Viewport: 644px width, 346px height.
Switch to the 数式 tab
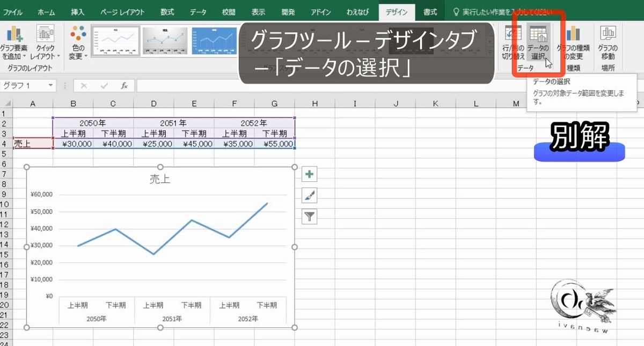167,12
